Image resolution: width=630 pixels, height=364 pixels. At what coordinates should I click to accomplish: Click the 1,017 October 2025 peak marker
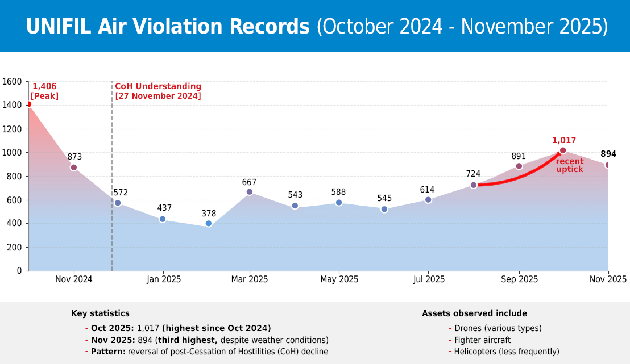point(563,150)
